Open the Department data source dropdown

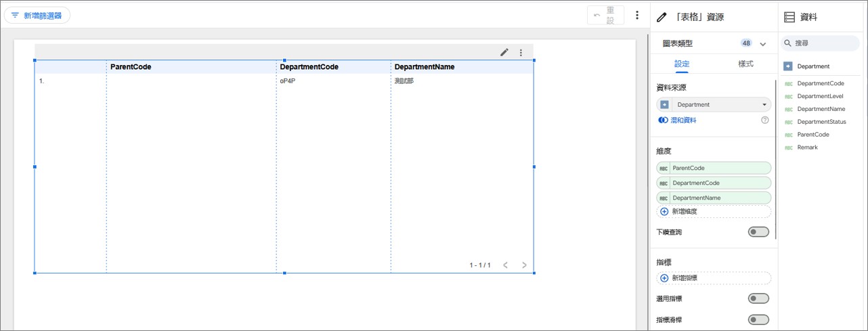[x=714, y=104]
